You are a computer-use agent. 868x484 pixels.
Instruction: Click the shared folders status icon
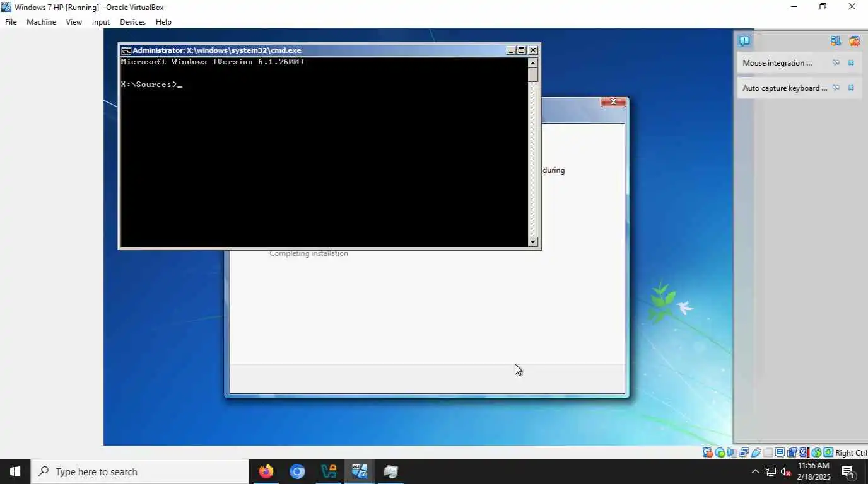tap(768, 452)
